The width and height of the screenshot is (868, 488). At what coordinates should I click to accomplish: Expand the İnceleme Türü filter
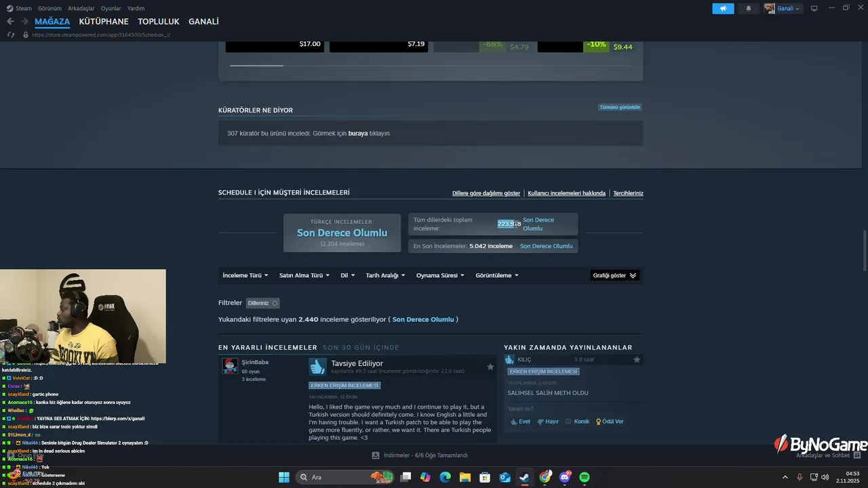pyautogui.click(x=245, y=275)
